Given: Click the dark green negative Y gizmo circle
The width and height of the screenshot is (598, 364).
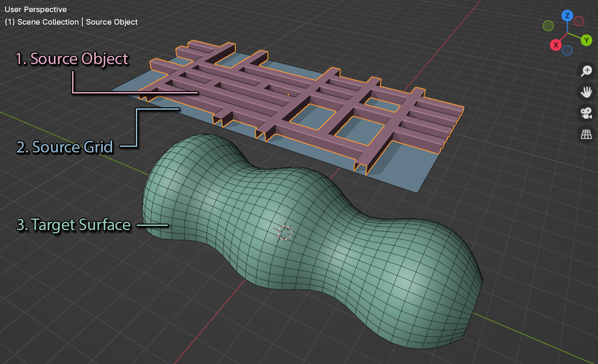Looking at the screenshot, I should point(548,26).
